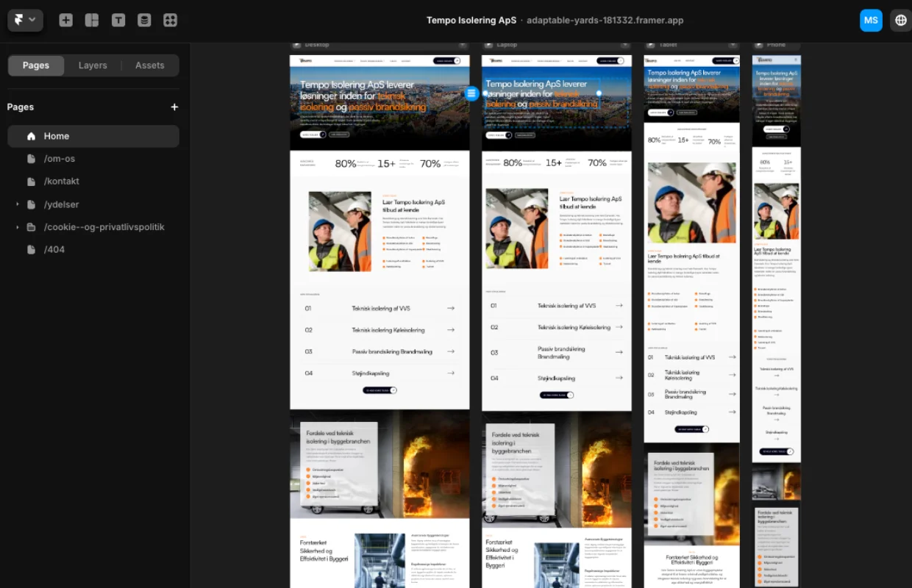Image resolution: width=912 pixels, height=588 pixels.
Task: Open the four-square grid tool in toolbar
Action: coord(171,21)
